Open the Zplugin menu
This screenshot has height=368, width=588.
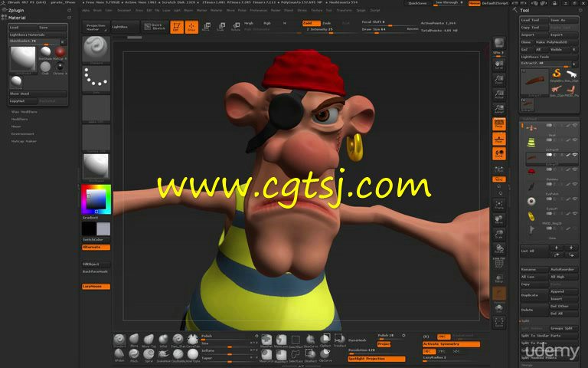coord(16,11)
